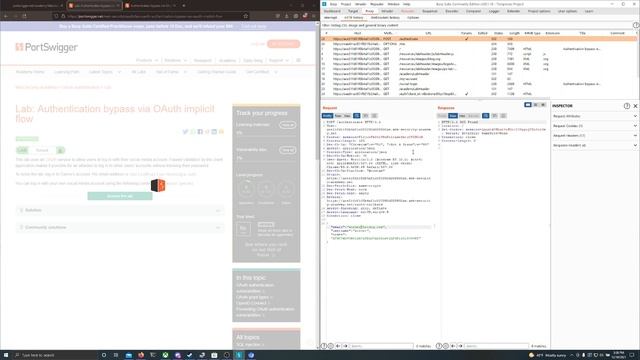Open Academy home link in academy nav
The width and height of the screenshot is (640, 360).
coord(30,72)
